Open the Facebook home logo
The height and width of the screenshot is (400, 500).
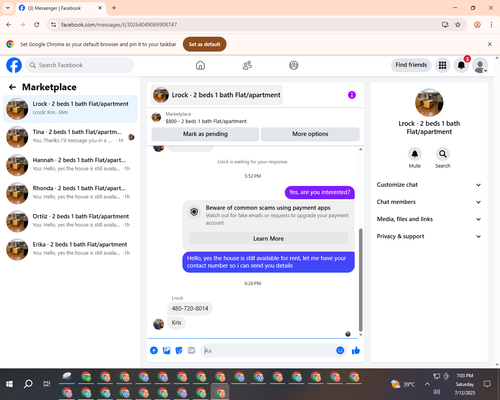click(x=14, y=65)
